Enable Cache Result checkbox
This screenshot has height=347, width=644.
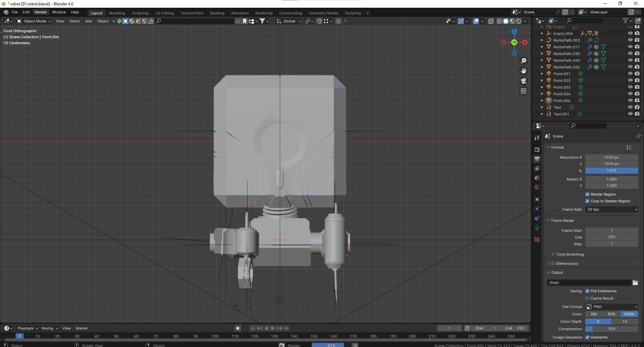587,298
